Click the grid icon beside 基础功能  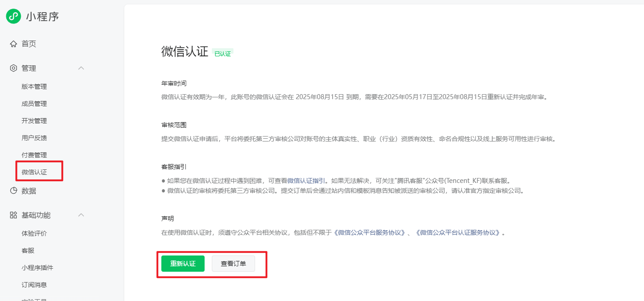(x=14, y=215)
